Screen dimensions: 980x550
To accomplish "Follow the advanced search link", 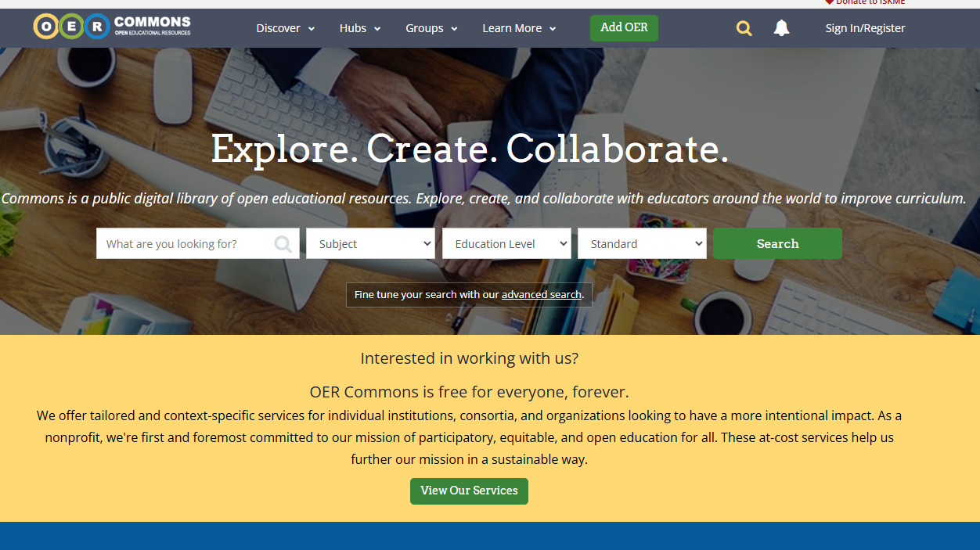I will click(542, 295).
